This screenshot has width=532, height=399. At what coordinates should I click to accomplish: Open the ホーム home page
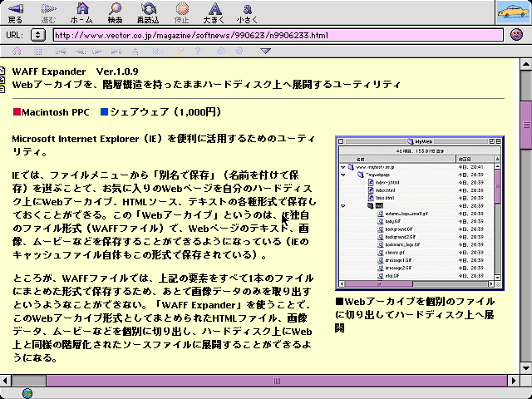(x=81, y=13)
